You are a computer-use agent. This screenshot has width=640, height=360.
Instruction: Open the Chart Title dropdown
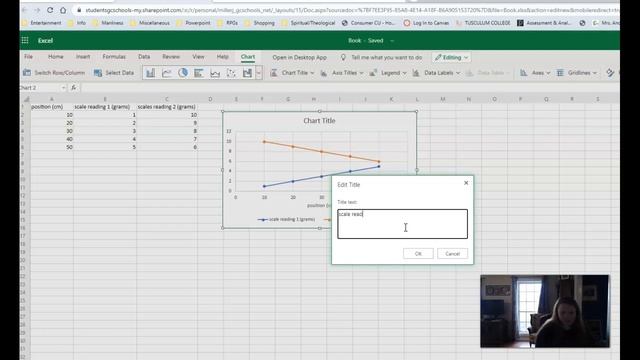[x=292, y=73]
